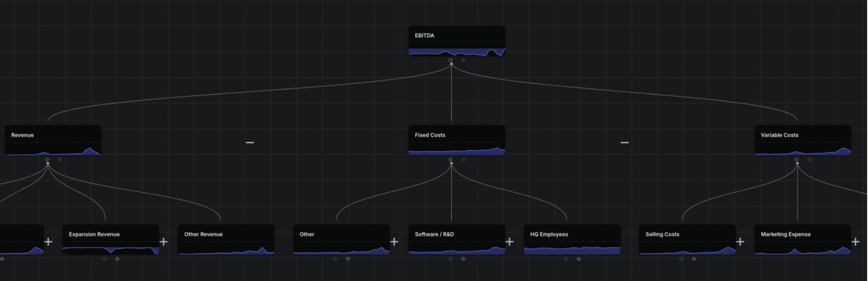Click the 'Marketing Expense' node title
The width and height of the screenshot is (868, 281).
pyautogui.click(x=785, y=234)
